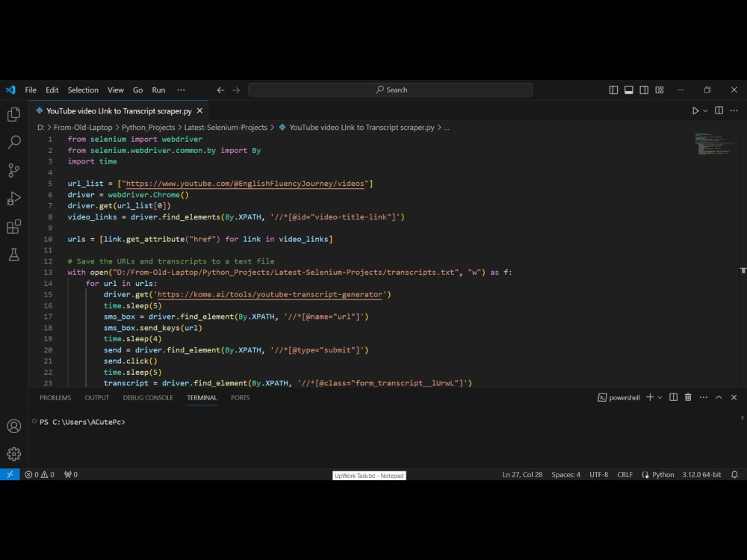Open the YouTube channel URL link
Viewport: 747px width, 560px height.
[245, 184]
